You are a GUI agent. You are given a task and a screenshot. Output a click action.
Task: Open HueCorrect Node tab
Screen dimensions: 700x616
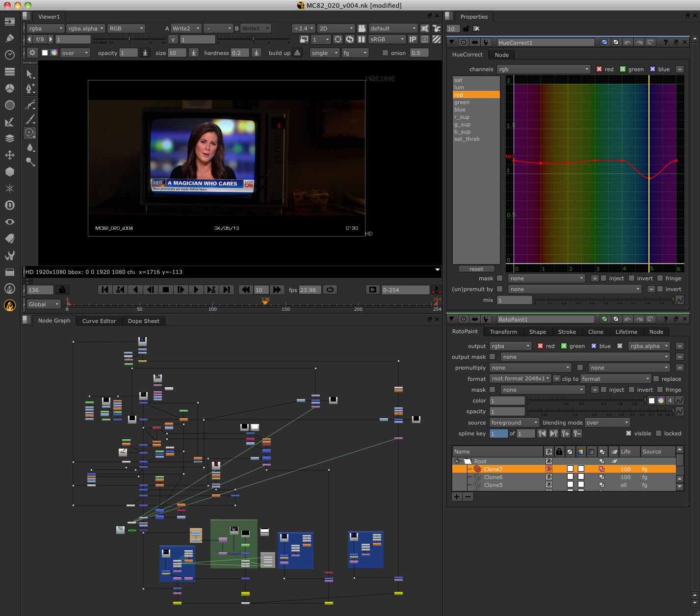pyautogui.click(x=502, y=55)
